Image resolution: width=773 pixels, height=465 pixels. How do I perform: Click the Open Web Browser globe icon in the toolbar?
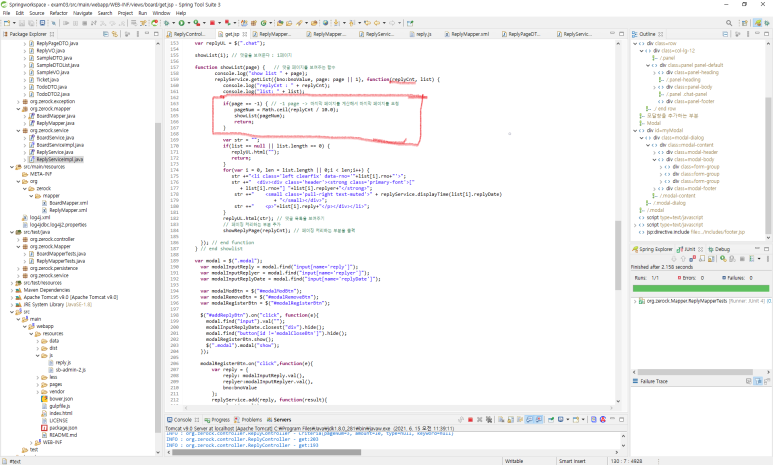point(325,23)
